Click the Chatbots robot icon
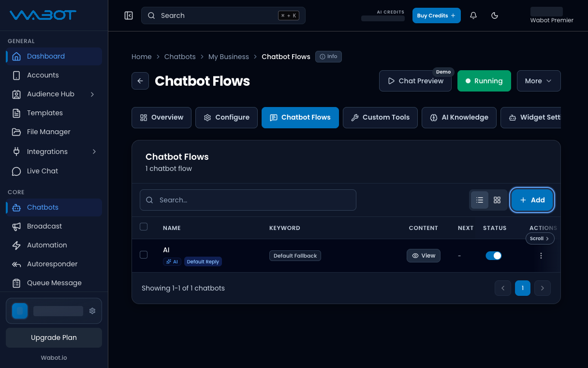 (x=16, y=207)
